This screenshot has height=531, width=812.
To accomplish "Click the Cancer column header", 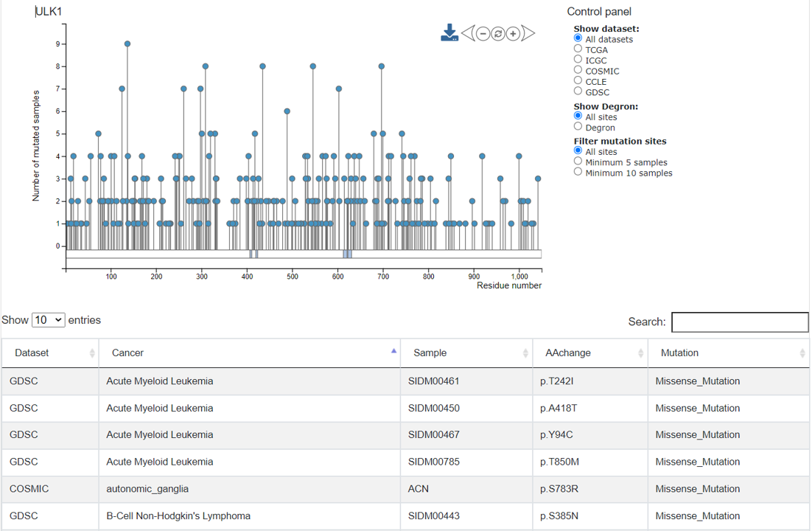I will pyautogui.click(x=128, y=353).
